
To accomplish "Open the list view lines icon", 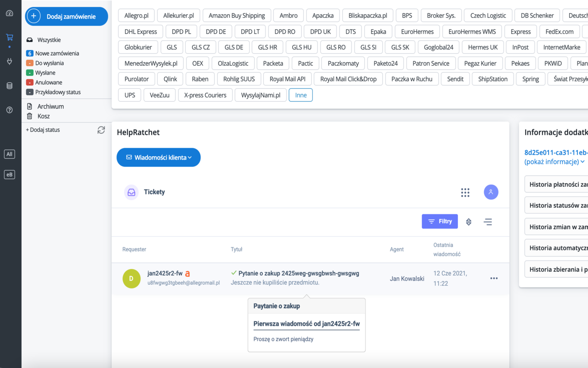I will click(488, 222).
